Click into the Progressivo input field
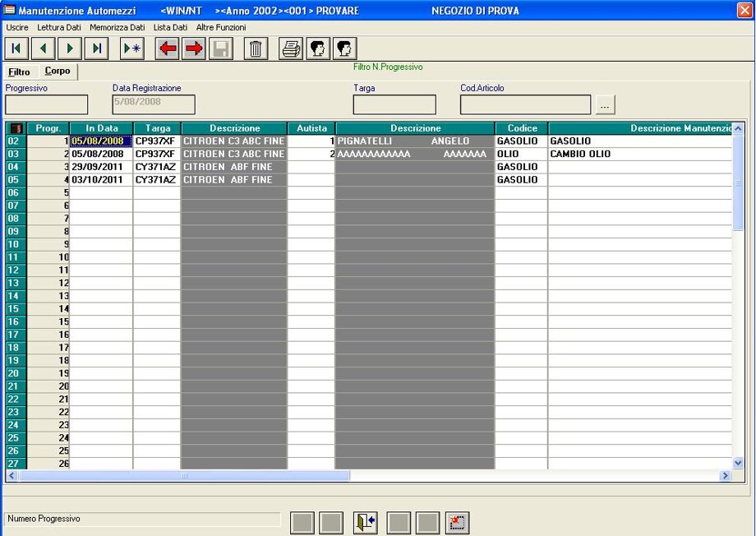Viewport: 756px width, 536px height. tap(46, 105)
